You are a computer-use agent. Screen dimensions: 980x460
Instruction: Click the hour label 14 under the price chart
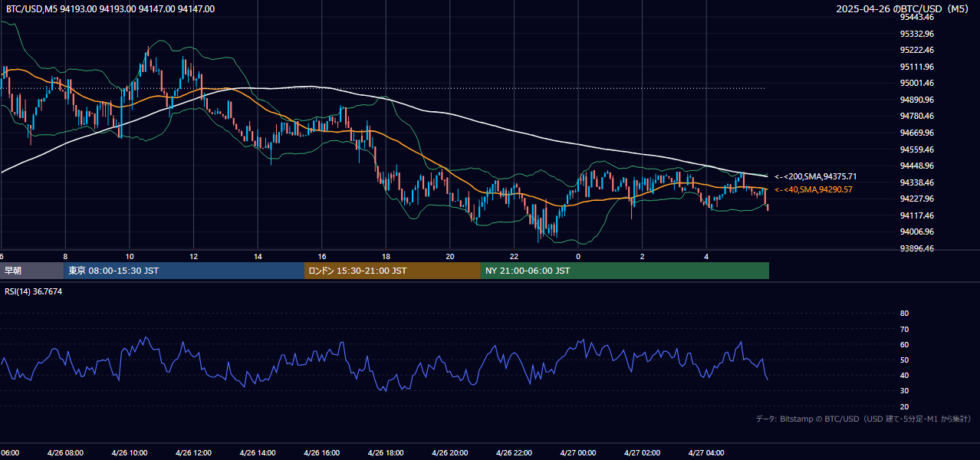coord(258,256)
